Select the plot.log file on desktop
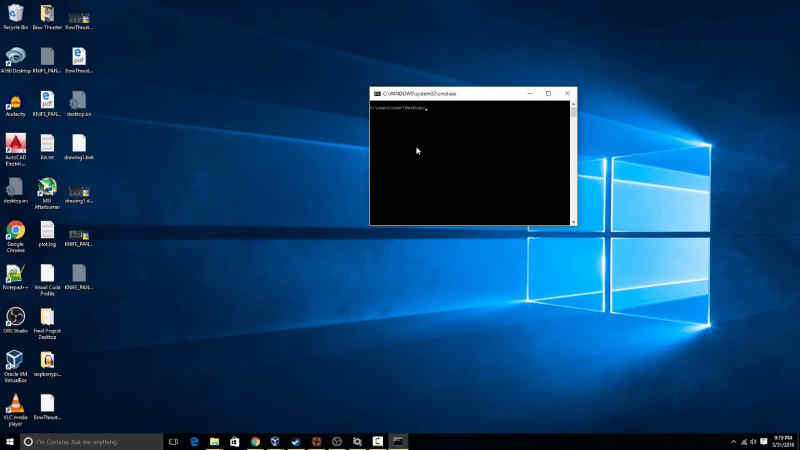The height and width of the screenshot is (450, 800). pos(47,234)
